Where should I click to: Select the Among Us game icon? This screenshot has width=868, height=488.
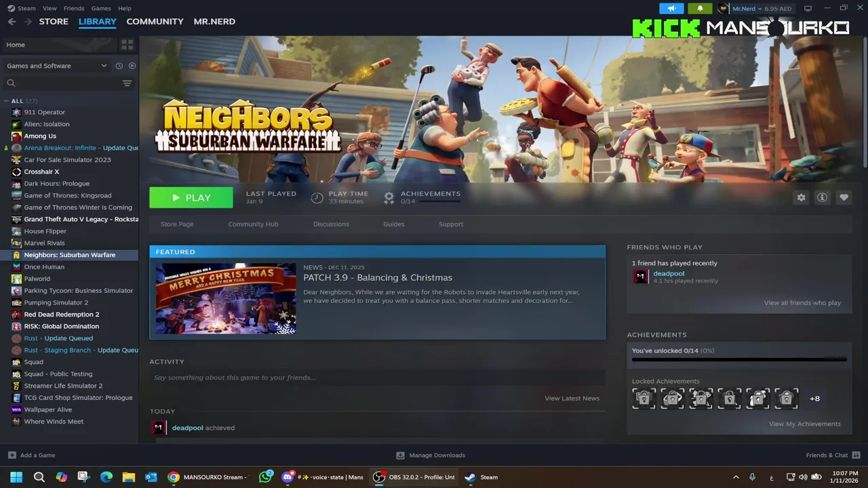(16, 136)
